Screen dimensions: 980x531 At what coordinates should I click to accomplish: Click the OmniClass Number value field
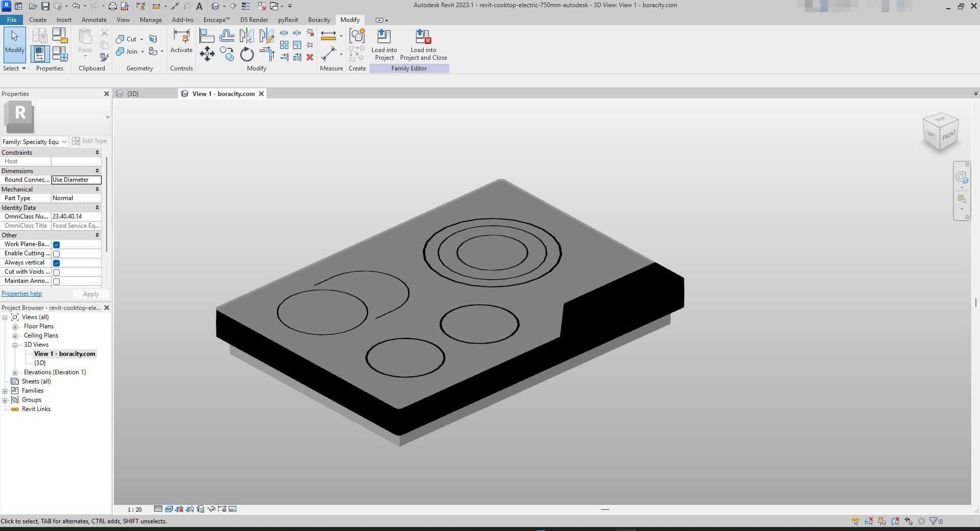pos(76,216)
